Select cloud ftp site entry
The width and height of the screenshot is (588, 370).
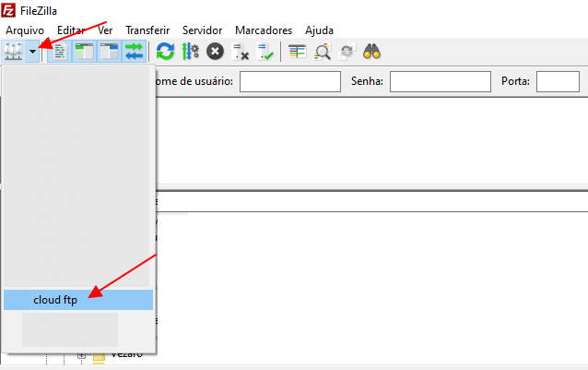pyautogui.click(x=78, y=300)
